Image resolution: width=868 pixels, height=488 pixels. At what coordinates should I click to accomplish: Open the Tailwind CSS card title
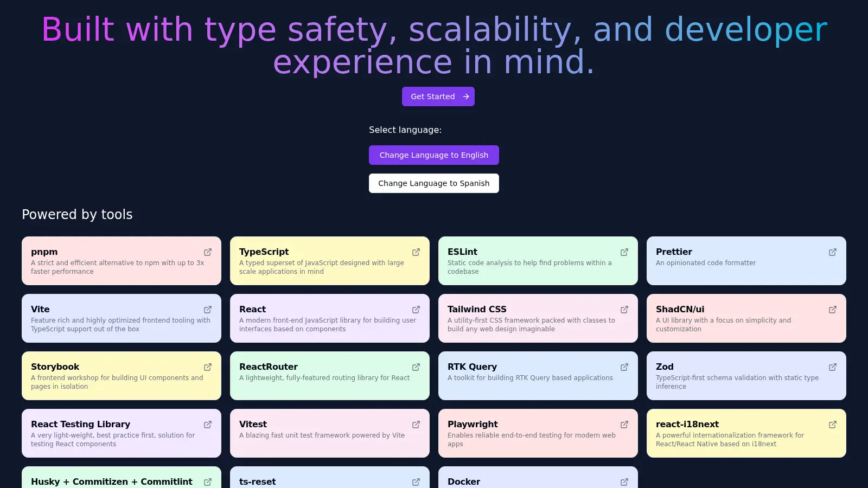477,309
